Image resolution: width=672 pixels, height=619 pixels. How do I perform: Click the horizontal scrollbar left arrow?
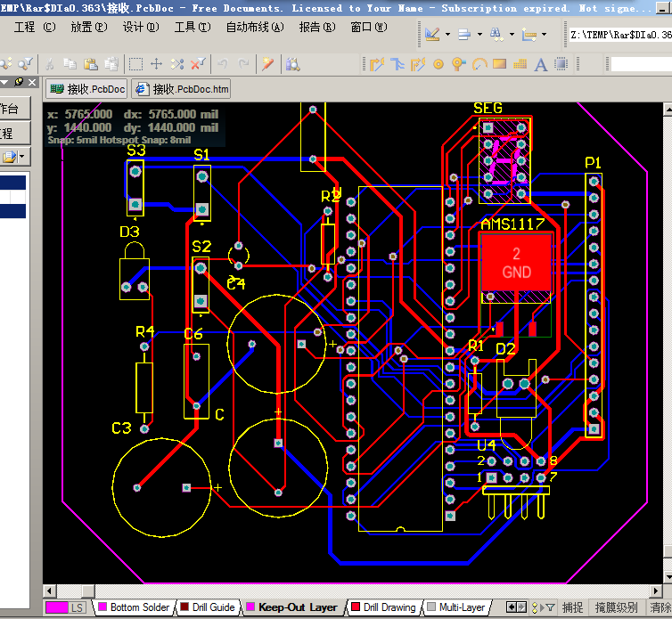49,591
